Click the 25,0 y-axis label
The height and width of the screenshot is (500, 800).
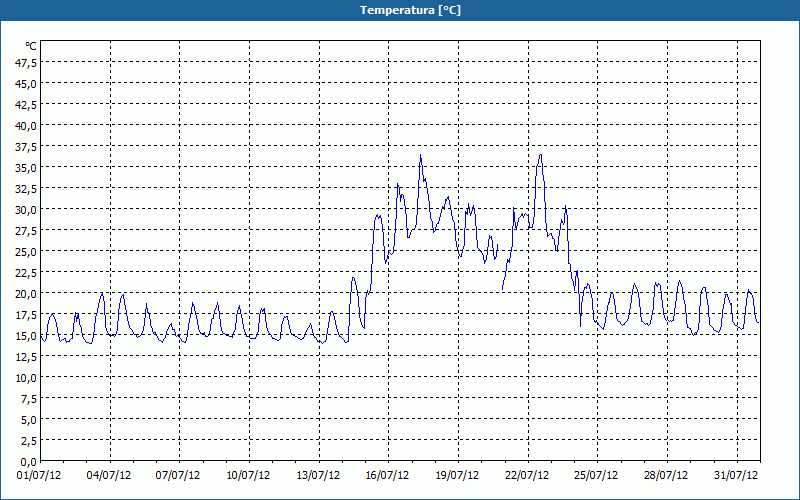pos(26,252)
